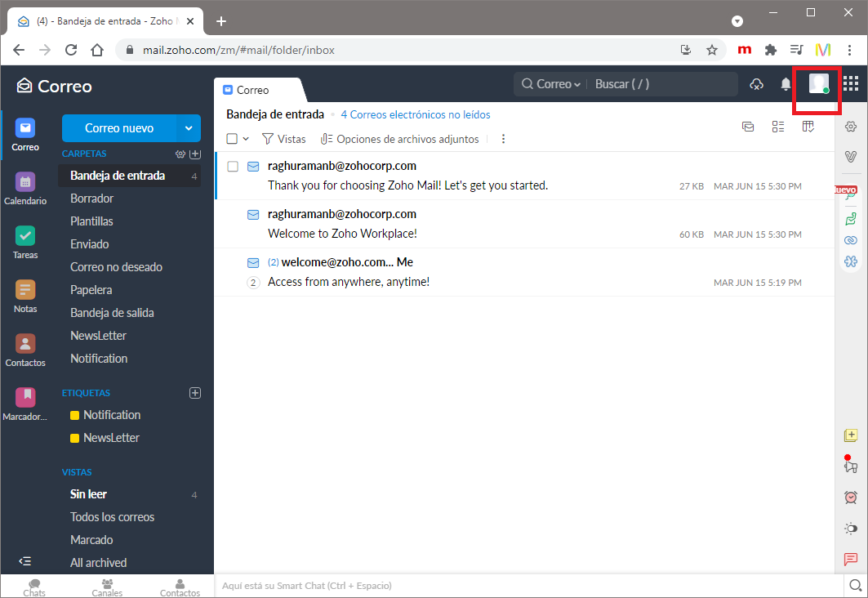This screenshot has width=868, height=598.
Task: Open the Vistas filter menu
Action: click(x=284, y=138)
